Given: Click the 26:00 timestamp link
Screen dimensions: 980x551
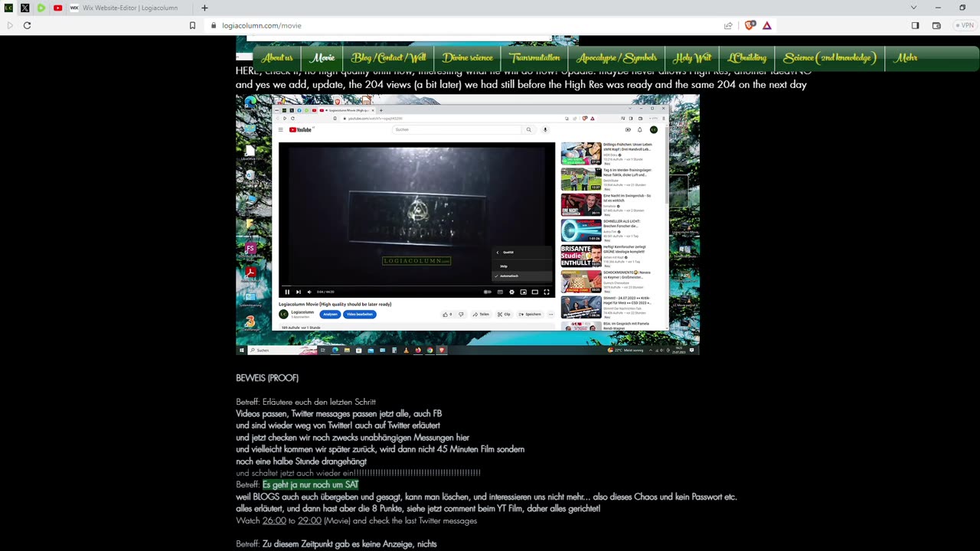Looking at the screenshot, I should coord(274,521).
